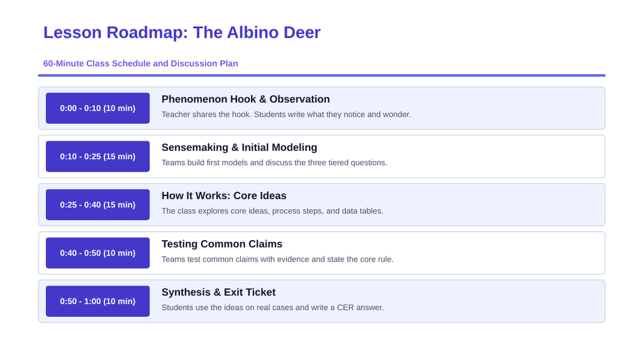Click empty area of the Synthesis schedule card

pos(493,301)
